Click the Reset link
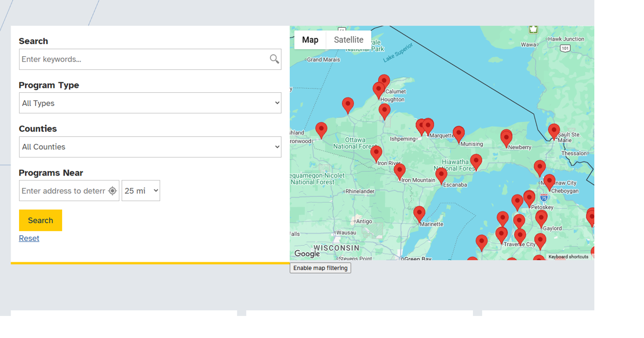Screen dimensions: 644x338 (x=29, y=238)
